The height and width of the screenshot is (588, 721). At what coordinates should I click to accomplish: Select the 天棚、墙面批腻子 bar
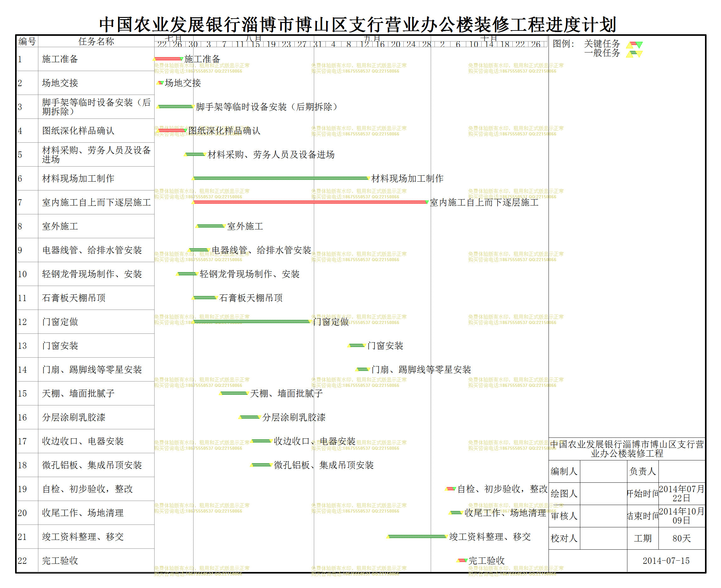(234, 393)
